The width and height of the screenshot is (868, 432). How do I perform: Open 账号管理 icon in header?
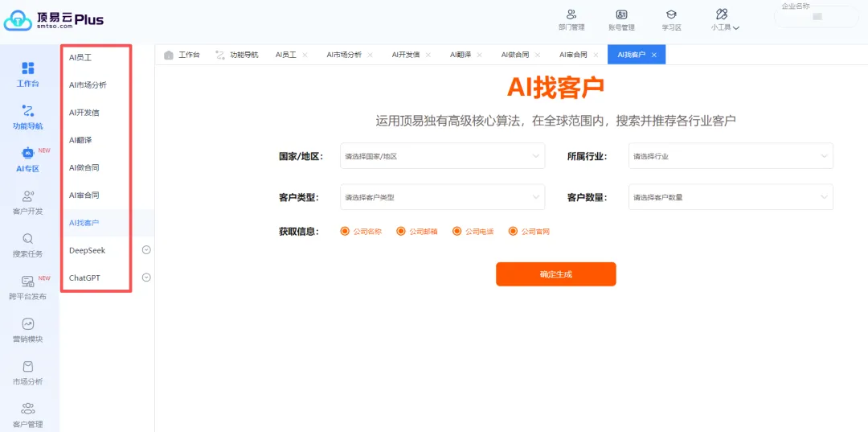(x=621, y=20)
